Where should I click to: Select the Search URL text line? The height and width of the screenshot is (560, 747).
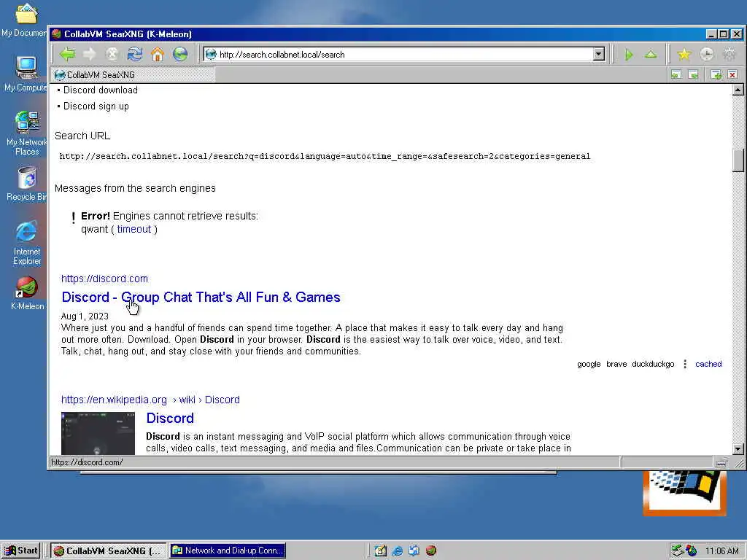coord(325,156)
